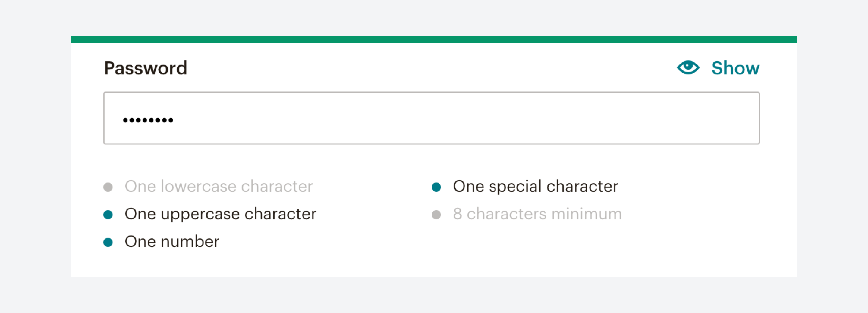Click teal bullet beside special character rule
This screenshot has height=313, width=868.
click(436, 187)
